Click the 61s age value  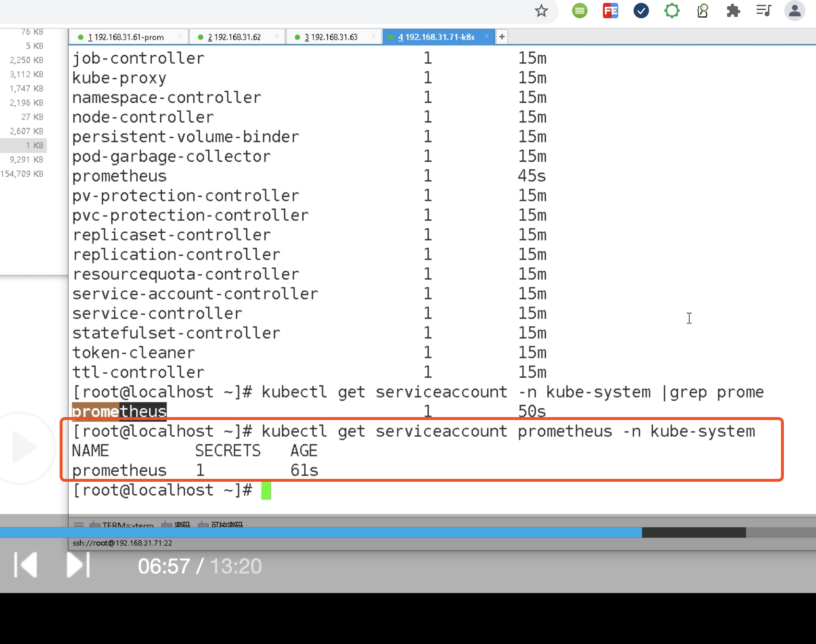coord(304,470)
